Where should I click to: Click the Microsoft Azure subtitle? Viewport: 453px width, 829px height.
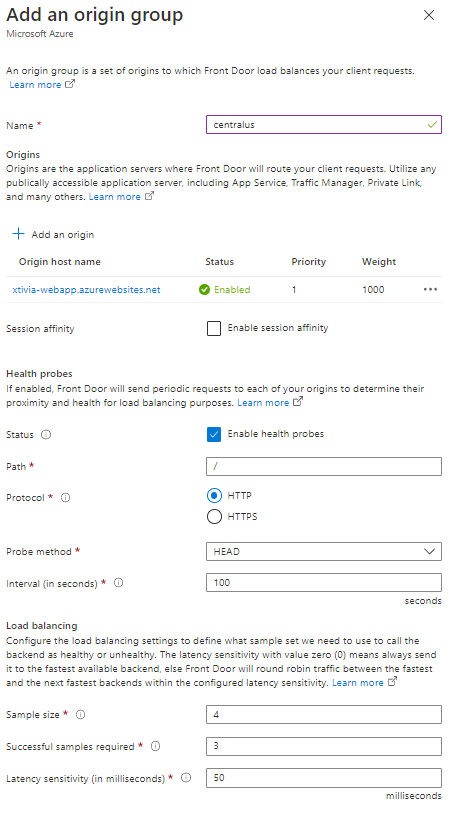point(40,34)
